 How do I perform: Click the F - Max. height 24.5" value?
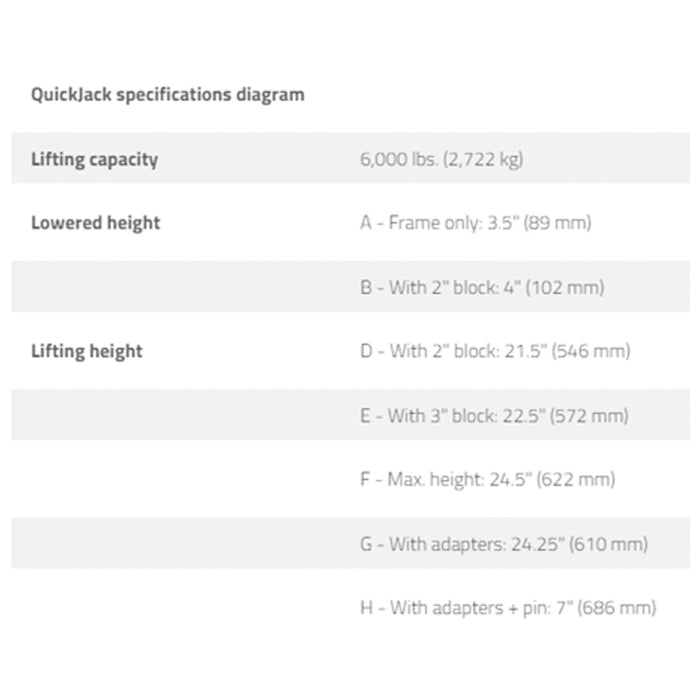488,480
